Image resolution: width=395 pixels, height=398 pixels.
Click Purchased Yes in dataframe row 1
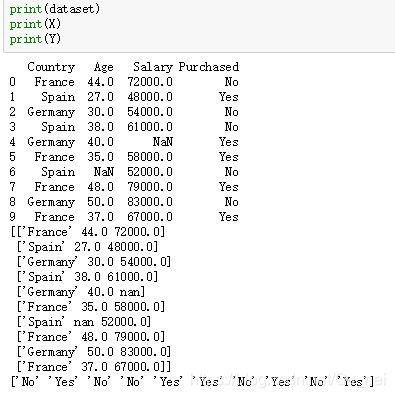[229, 97]
